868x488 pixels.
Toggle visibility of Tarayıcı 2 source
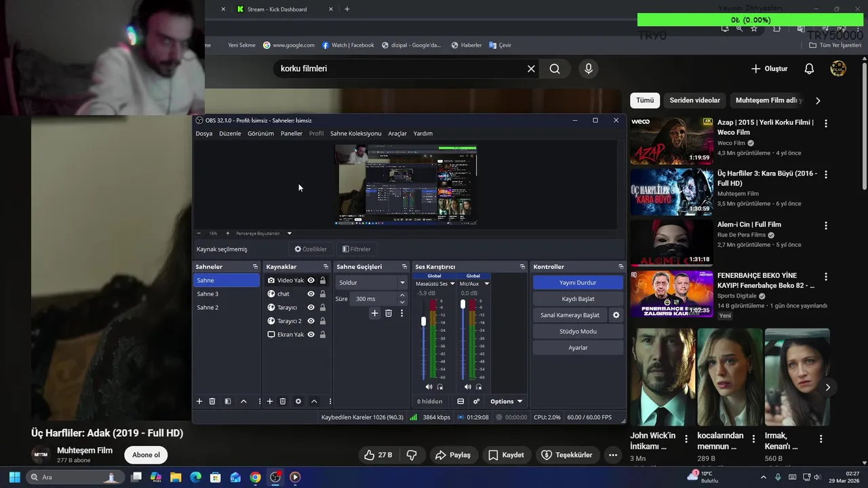pyautogui.click(x=311, y=321)
